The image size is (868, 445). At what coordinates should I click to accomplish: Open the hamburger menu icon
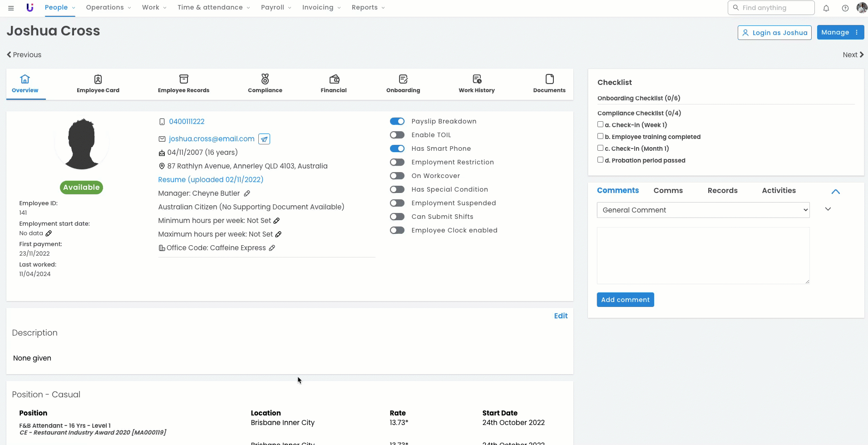11,8
